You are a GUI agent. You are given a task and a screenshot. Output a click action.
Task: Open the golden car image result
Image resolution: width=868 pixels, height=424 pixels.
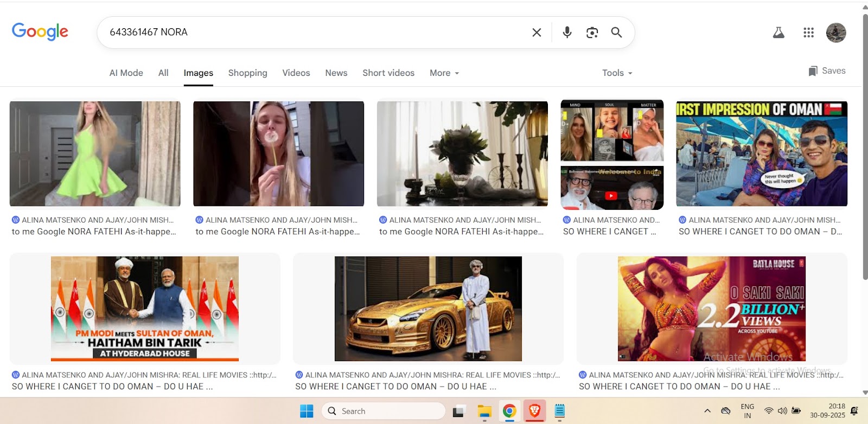pos(428,309)
